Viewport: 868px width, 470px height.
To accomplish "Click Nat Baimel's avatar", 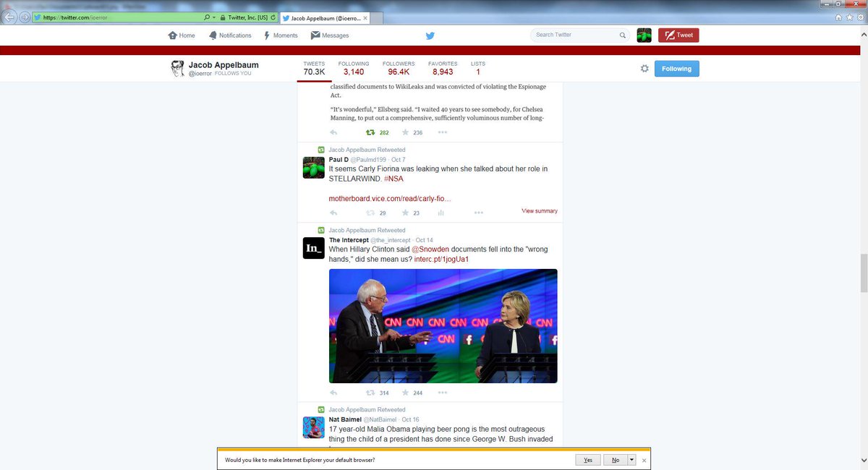I will coord(313,427).
